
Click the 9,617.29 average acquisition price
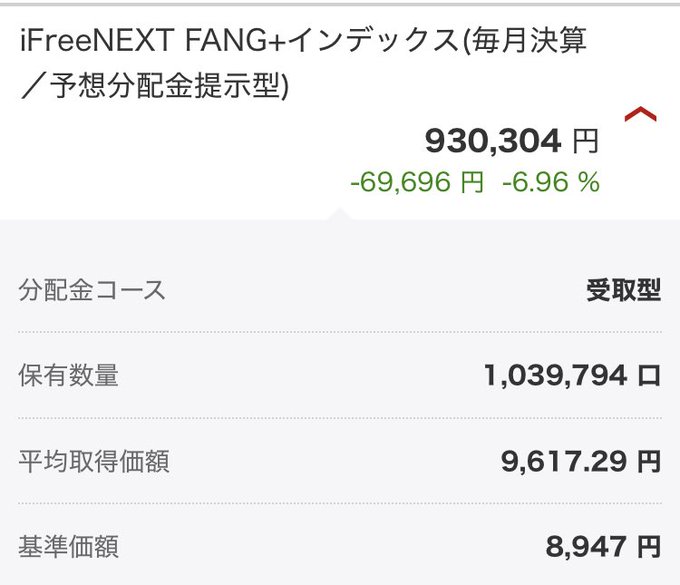[563, 461]
